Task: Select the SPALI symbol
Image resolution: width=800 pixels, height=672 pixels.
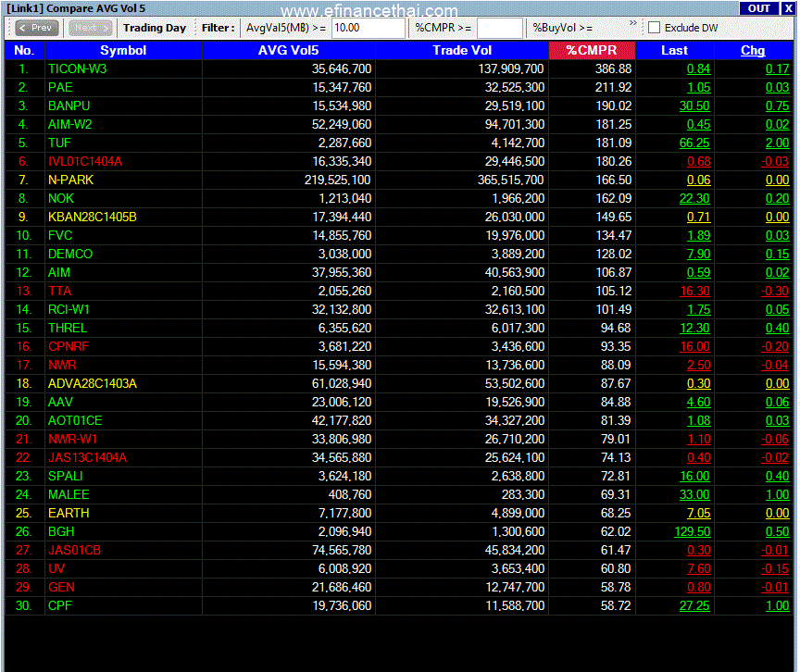Action: click(x=66, y=476)
